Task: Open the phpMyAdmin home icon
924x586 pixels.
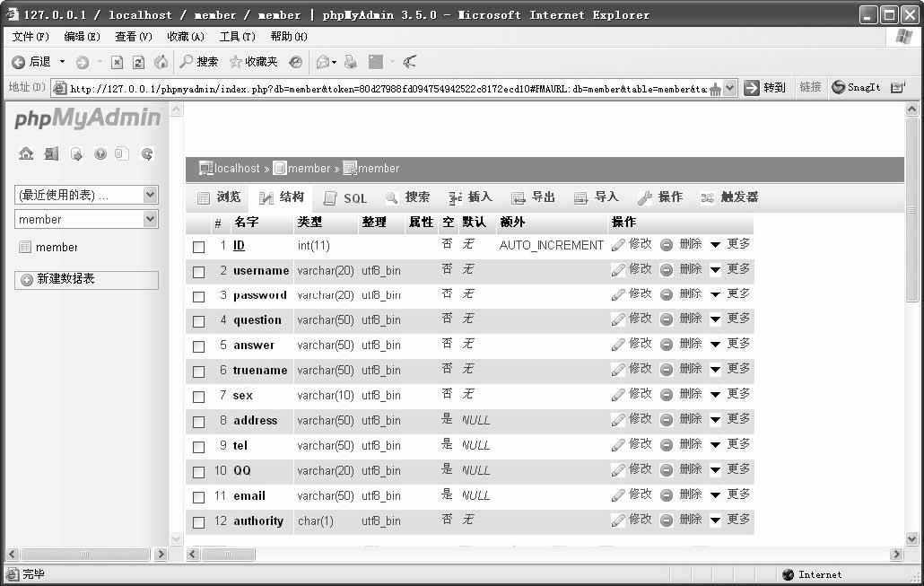Action: (x=26, y=153)
